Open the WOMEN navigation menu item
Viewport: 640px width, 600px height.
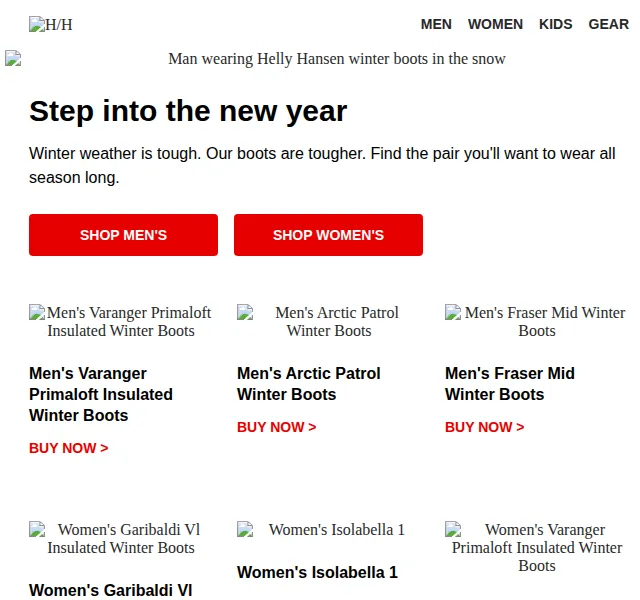click(x=495, y=24)
